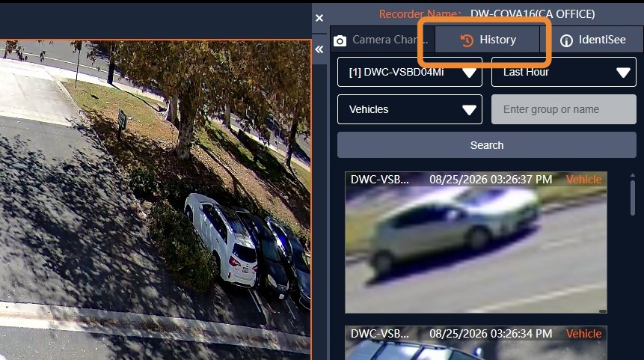Open the IdentiSee tab
This screenshot has width=644, height=360.
[x=592, y=40]
